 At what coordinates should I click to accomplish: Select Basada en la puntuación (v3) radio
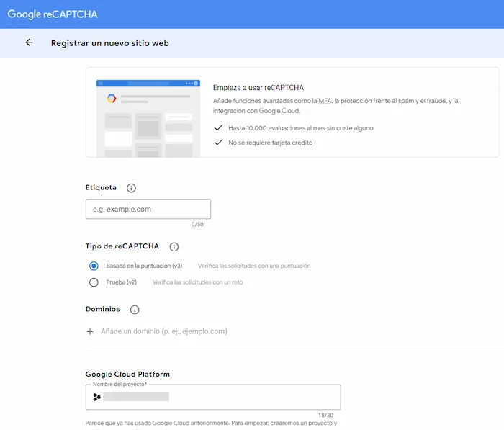point(94,266)
